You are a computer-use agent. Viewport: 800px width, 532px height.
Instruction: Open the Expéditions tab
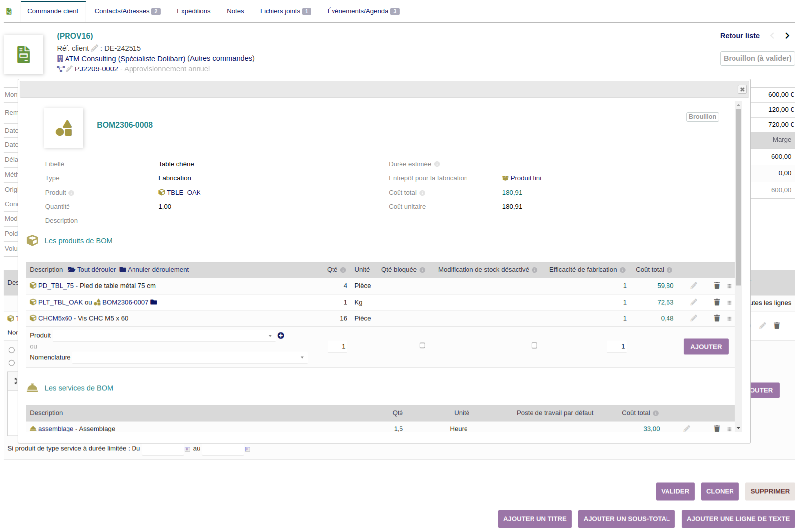pos(194,11)
